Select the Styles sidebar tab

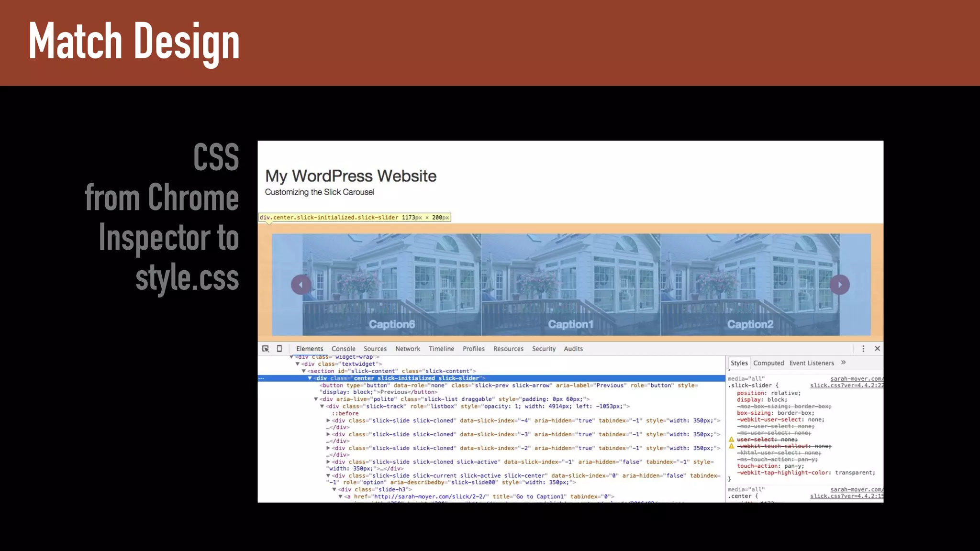click(739, 363)
